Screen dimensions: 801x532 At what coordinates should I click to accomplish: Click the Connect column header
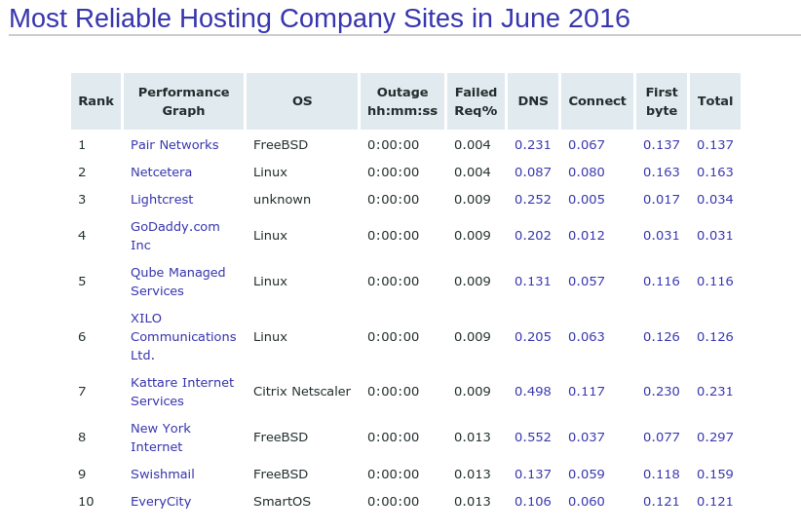597,101
